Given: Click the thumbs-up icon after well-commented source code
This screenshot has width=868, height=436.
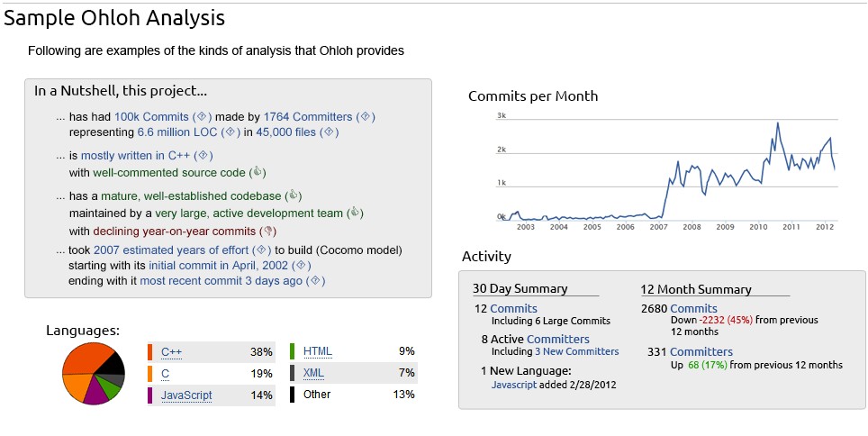Looking at the screenshot, I should click(x=258, y=172).
